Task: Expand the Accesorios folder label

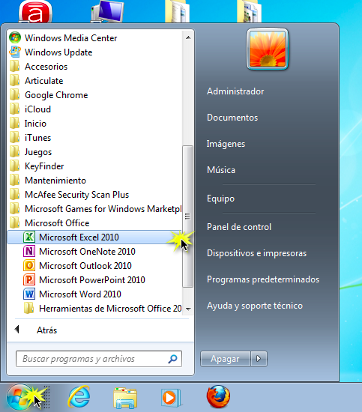Action: 46,67
